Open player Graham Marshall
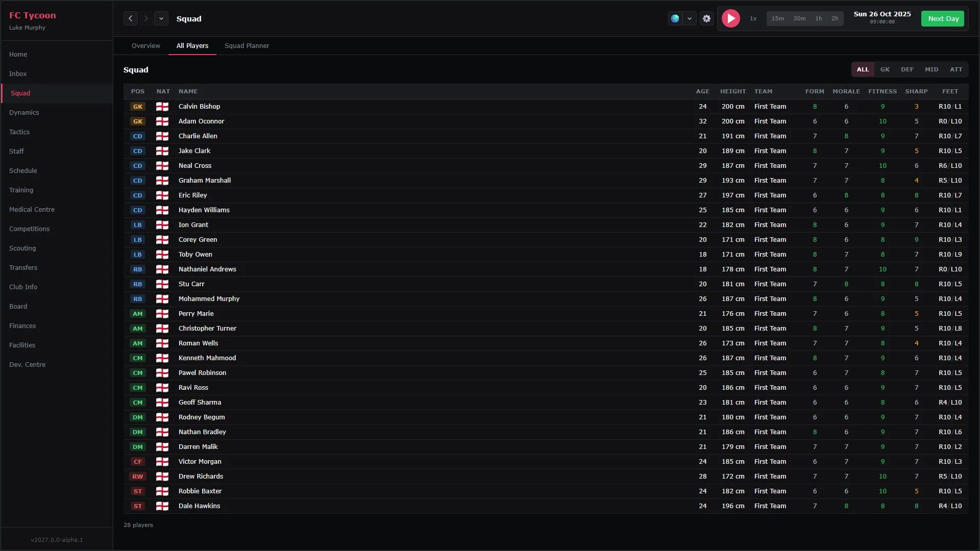The image size is (980, 551). click(x=205, y=181)
